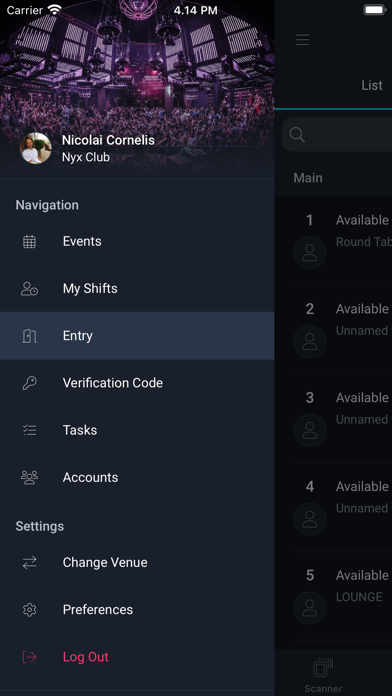392x696 pixels.
Task: Click the Verification Code key icon
Action: point(29,383)
